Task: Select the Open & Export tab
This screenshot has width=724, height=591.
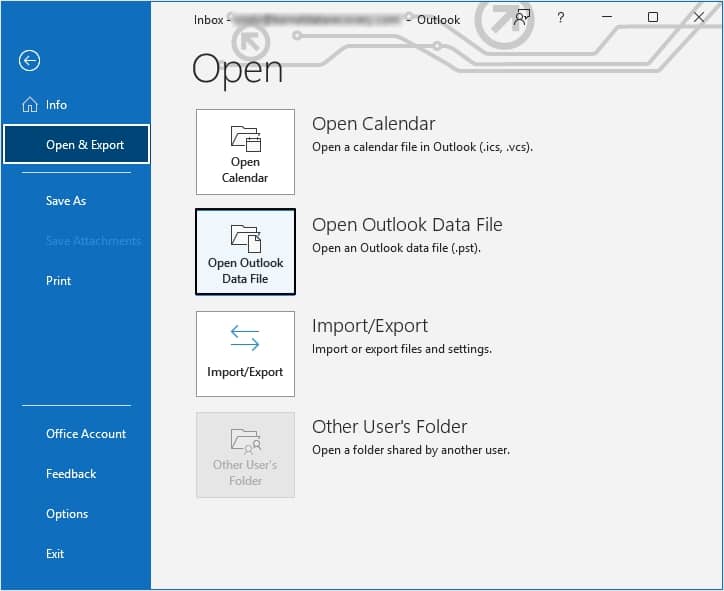Action: (76, 144)
